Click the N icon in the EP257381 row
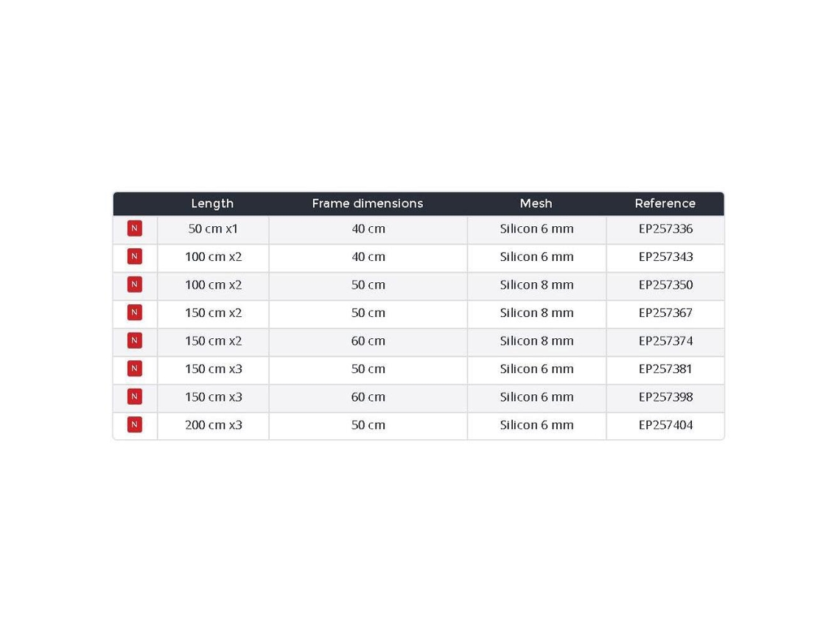 [134, 368]
